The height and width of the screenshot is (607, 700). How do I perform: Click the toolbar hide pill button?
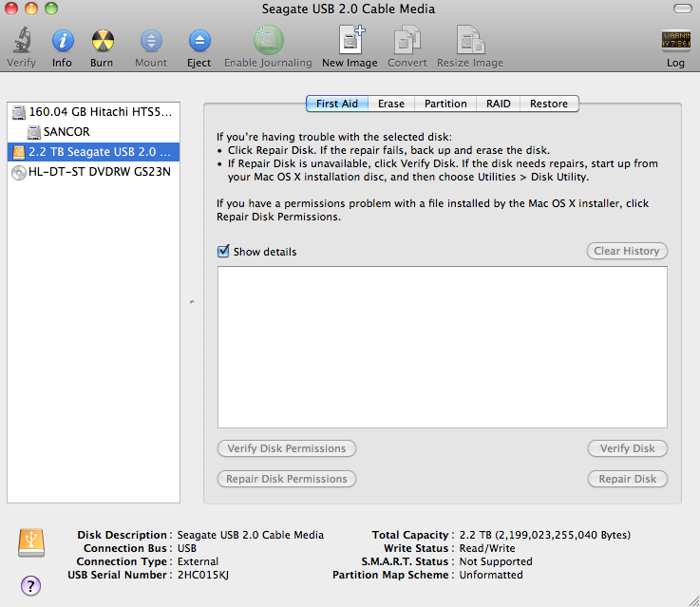(683, 9)
